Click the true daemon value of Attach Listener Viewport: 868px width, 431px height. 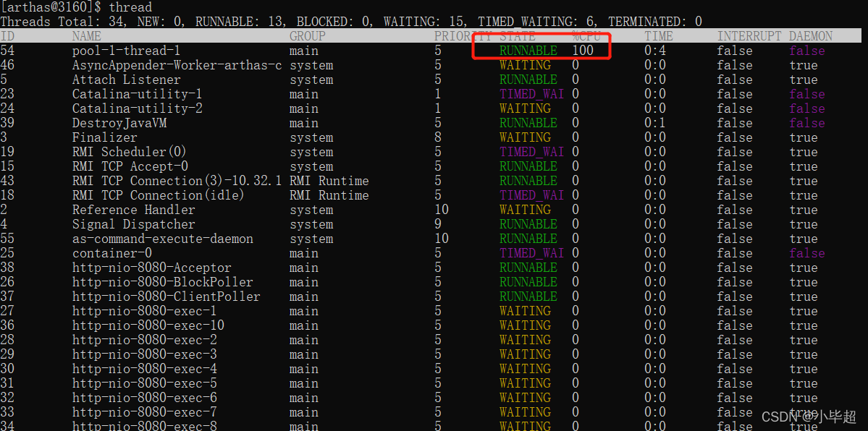[x=804, y=80]
